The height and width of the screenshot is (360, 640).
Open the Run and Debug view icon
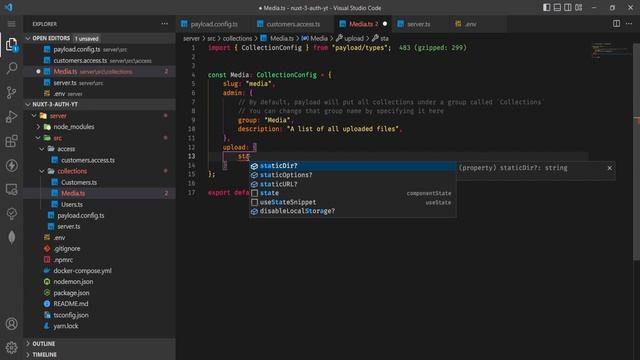point(11,117)
